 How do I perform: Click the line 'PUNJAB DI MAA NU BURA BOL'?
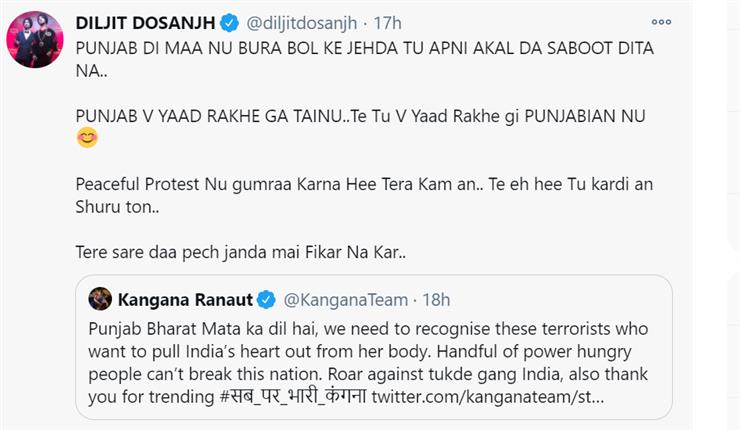365,59
